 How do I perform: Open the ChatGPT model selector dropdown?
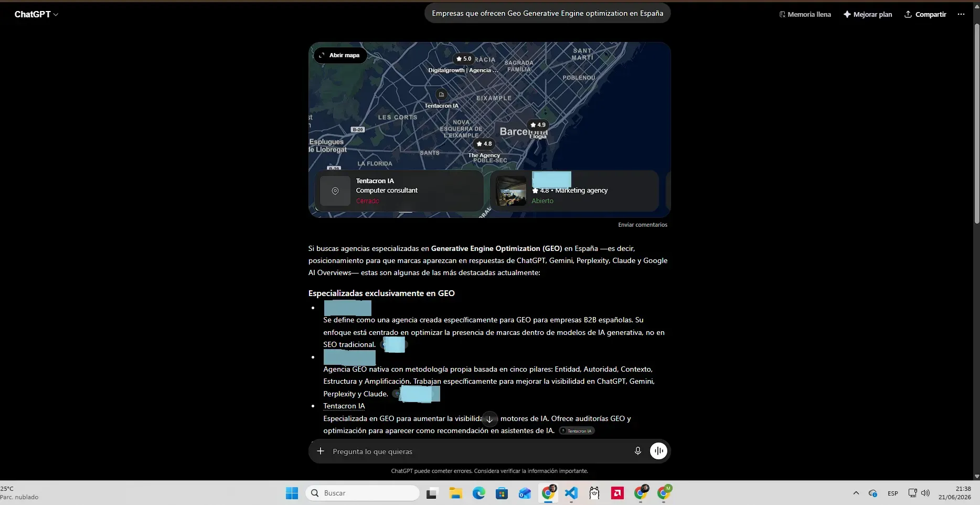tap(36, 14)
